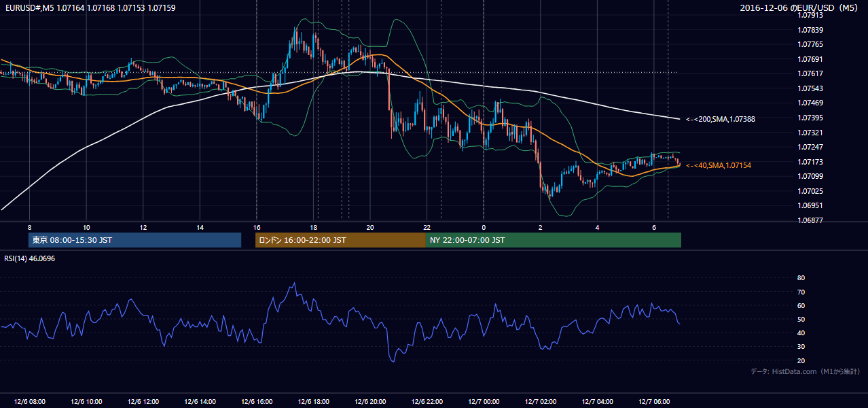868x408 pixels.
Task: Click price level 1.07839 on price axis
Action: 811,30
